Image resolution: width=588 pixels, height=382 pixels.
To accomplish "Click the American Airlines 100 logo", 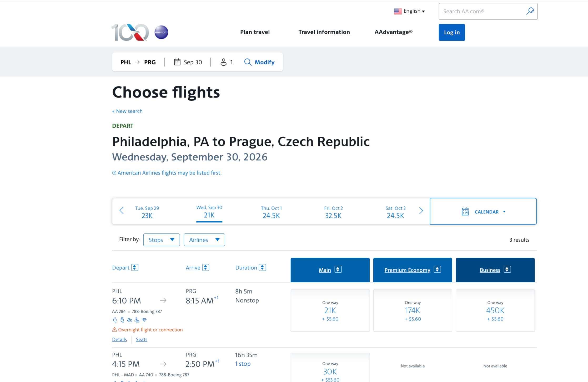I will click(130, 32).
